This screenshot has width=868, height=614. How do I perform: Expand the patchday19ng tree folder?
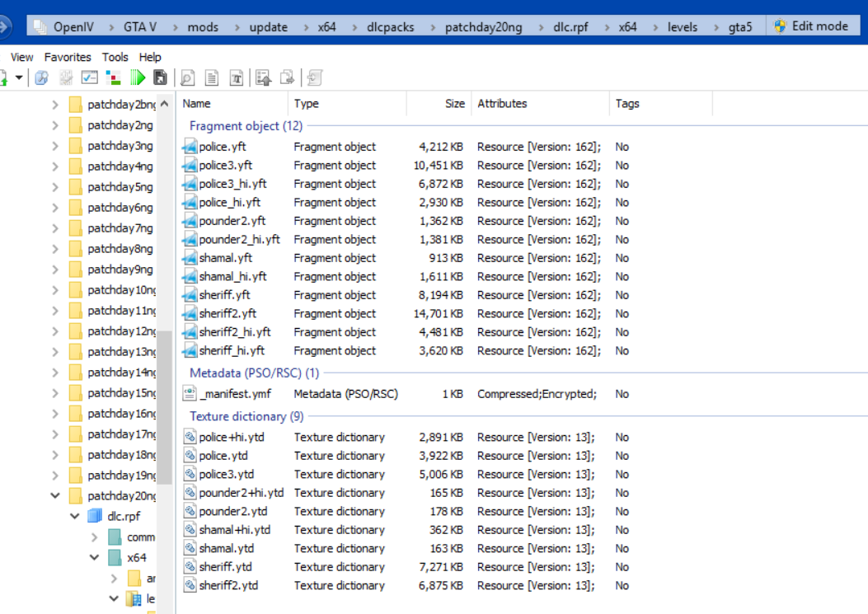tap(55, 476)
